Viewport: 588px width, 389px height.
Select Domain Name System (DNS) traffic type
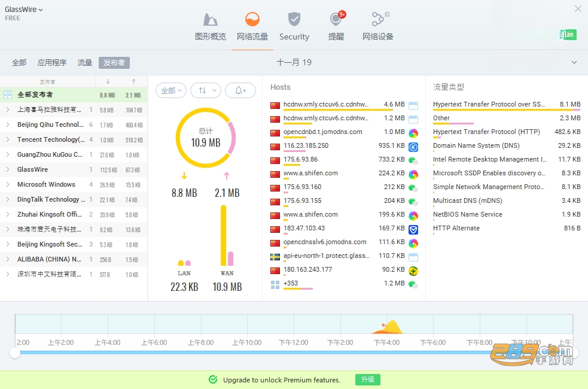pyautogui.click(x=507, y=147)
